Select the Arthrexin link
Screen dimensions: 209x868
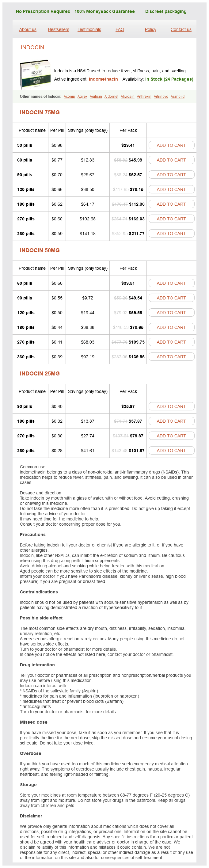pyautogui.click(x=144, y=97)
